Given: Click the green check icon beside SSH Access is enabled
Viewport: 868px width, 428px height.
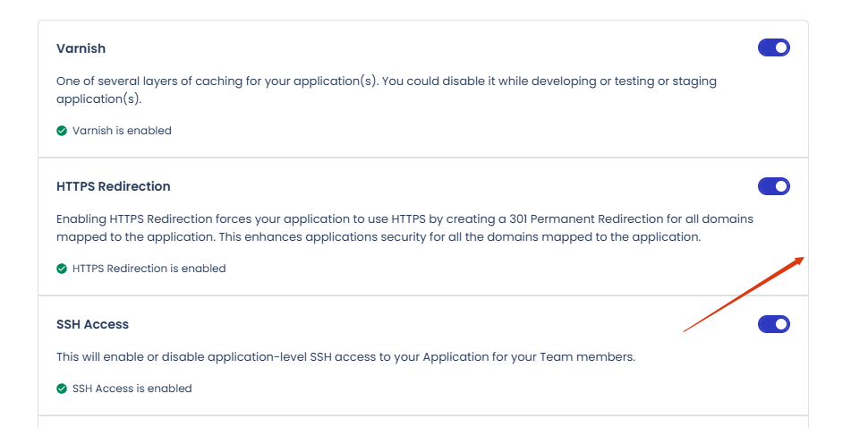Looking at the screenshot, I should 62,389.
